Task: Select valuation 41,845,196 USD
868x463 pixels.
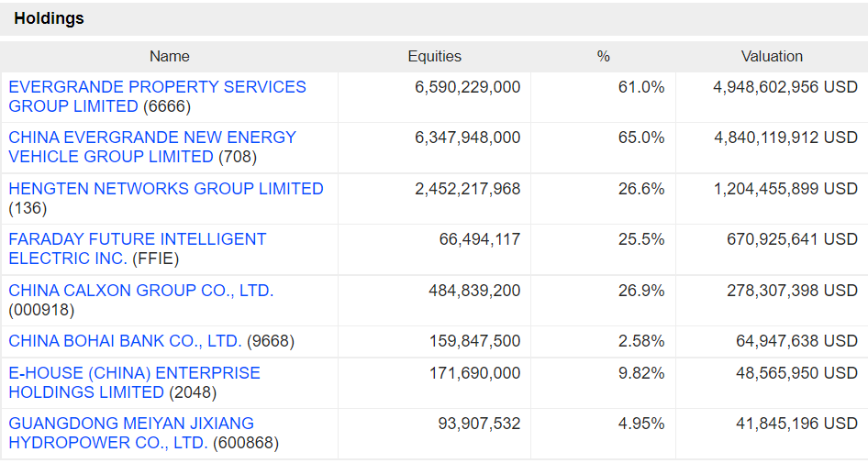Action: point(797,424)
